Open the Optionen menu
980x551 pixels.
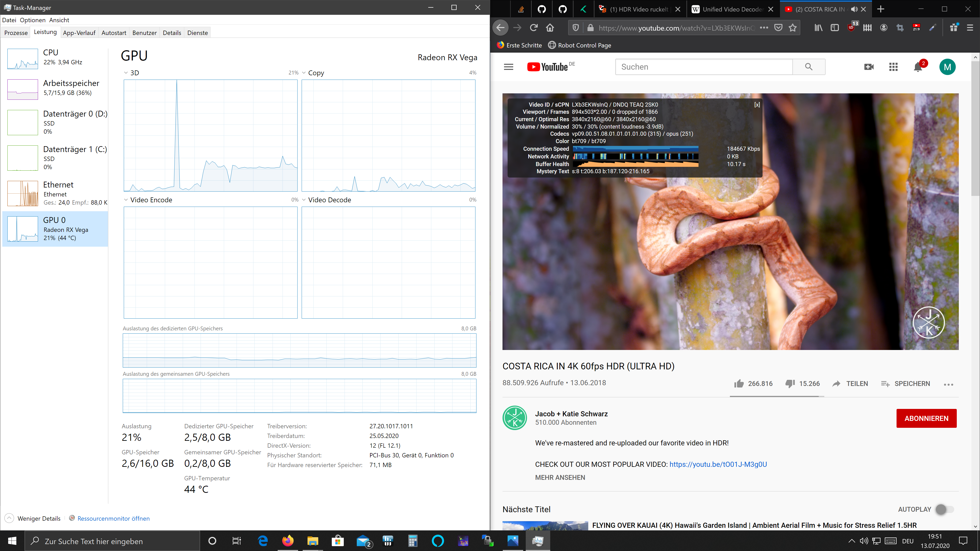pyautogui.click(x=32, y=20)
